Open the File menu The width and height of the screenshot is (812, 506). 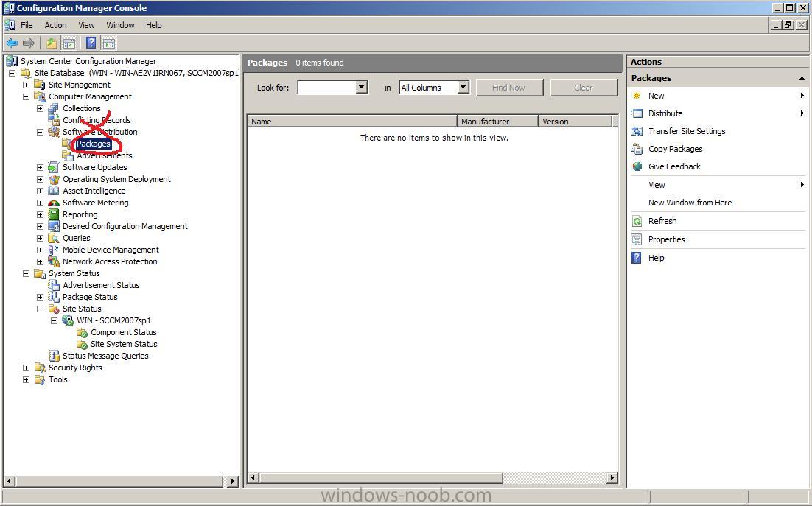[x=27, y=25]
